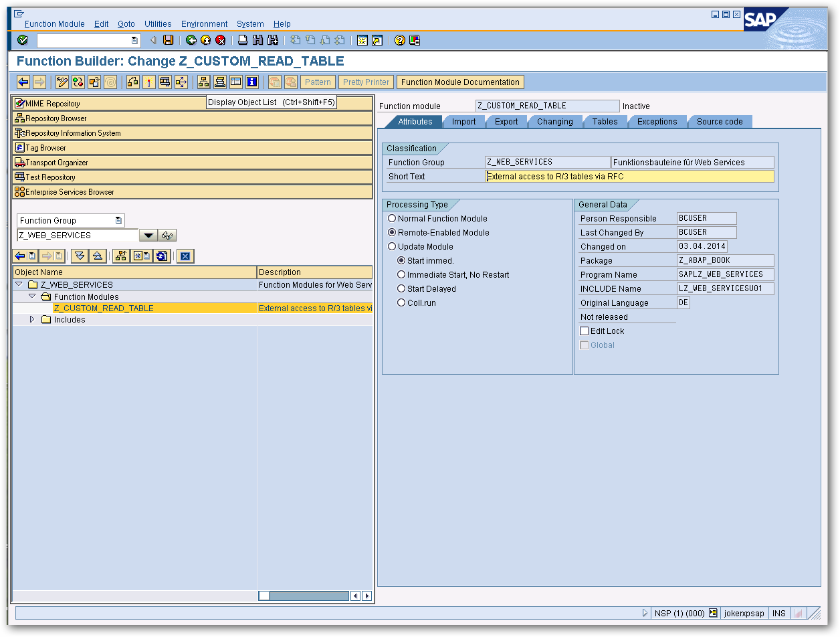Collapse the Function Modules tree node

click(32, 296)
